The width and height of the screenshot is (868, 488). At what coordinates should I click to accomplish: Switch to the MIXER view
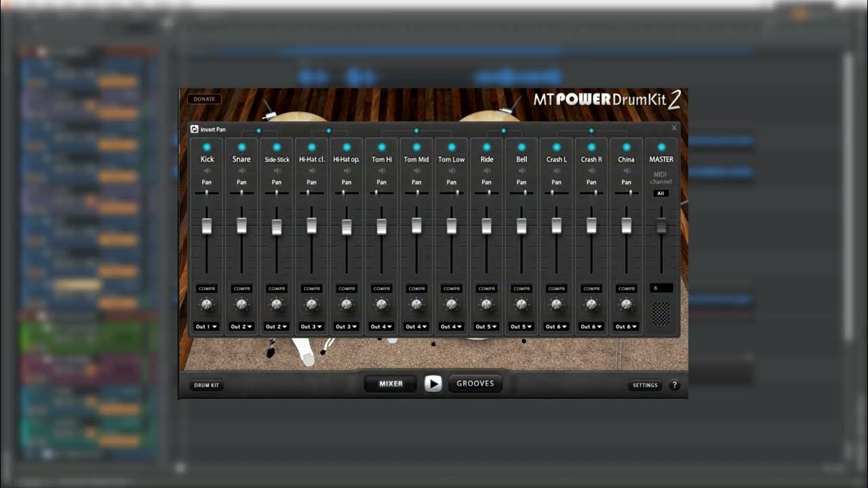391,384
